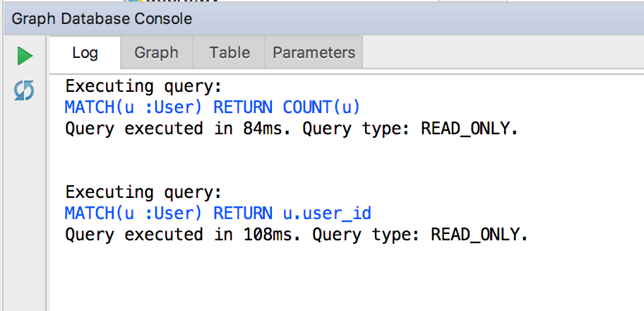The width and height of the screenshot is (644, 311).
Task: Click the 'Query executed in 108ms' line
Action: [297, 235]
